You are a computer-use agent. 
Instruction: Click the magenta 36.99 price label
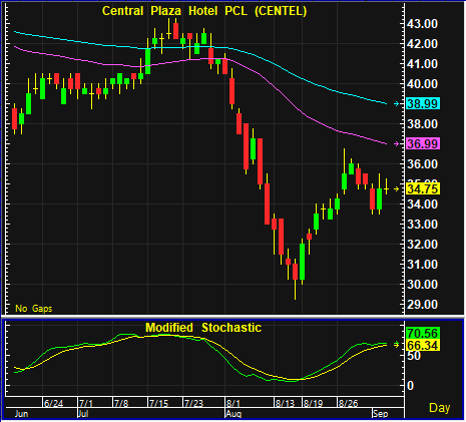[x=423, y=144]
